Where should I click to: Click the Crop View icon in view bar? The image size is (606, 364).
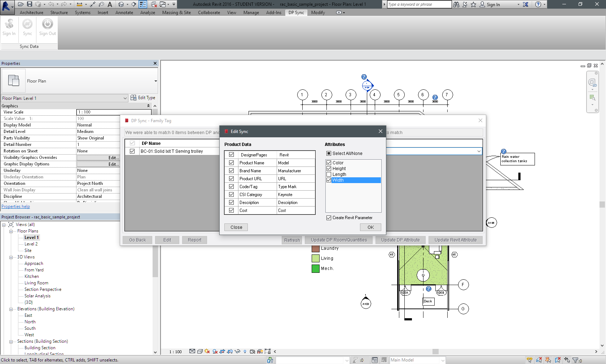tap(222, 351)
